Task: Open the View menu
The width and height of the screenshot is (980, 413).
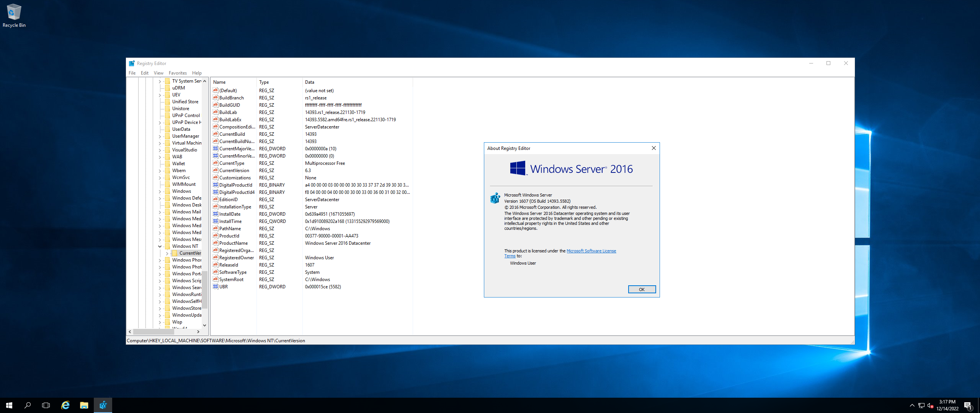Action: 158,73
